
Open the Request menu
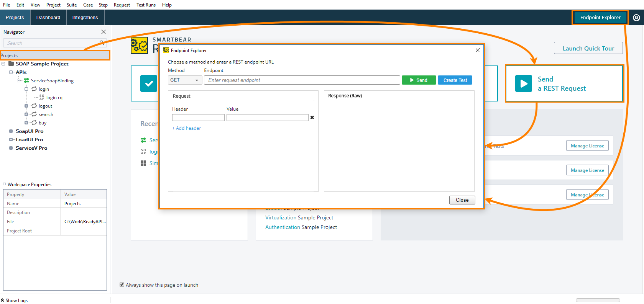(x=122, y=5)
